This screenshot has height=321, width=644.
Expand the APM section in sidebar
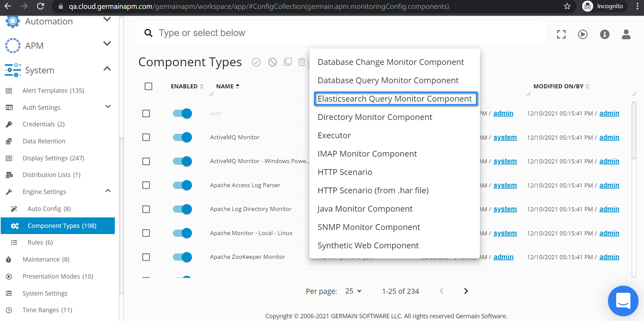(x=107, y=44)
